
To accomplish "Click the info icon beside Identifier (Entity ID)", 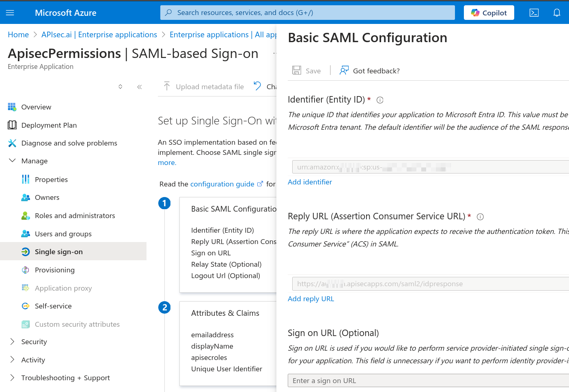I will click(380, 100).
